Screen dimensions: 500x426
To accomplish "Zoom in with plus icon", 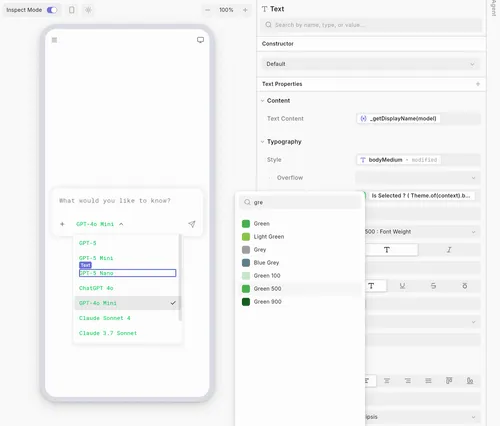I will click(245, 10).
